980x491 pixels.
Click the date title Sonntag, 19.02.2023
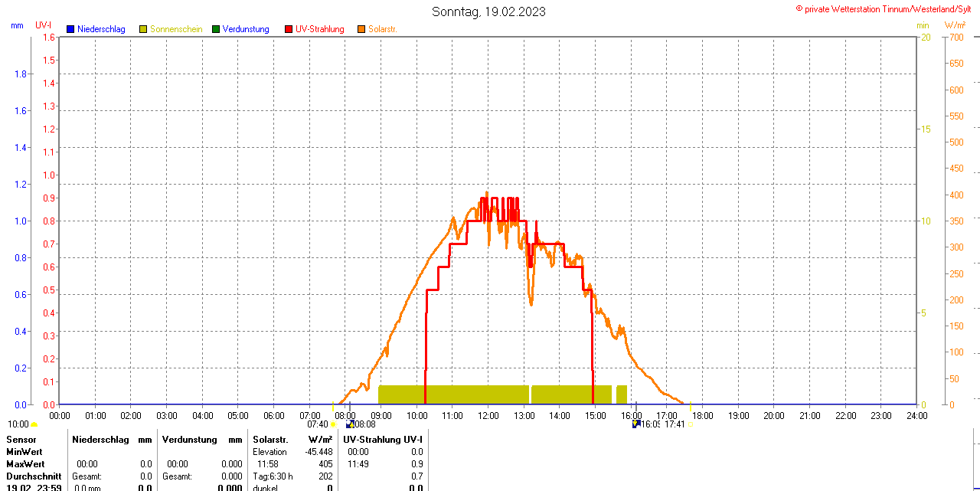tap(488, 11)
